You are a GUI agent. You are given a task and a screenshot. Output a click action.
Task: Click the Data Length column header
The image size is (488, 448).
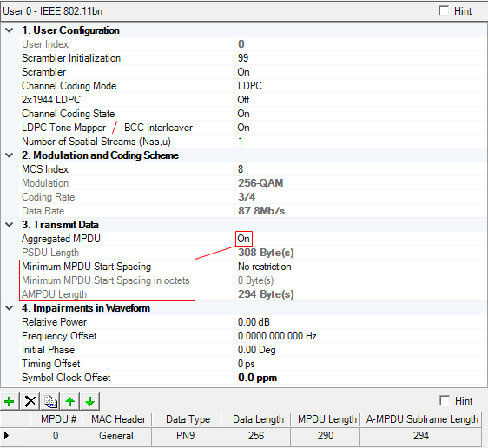(x=256, y=419)
